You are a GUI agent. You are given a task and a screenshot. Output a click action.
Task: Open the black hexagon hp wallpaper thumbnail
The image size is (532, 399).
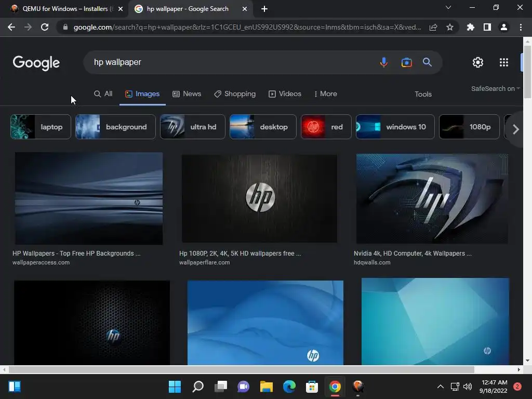(x=92, y=323)
